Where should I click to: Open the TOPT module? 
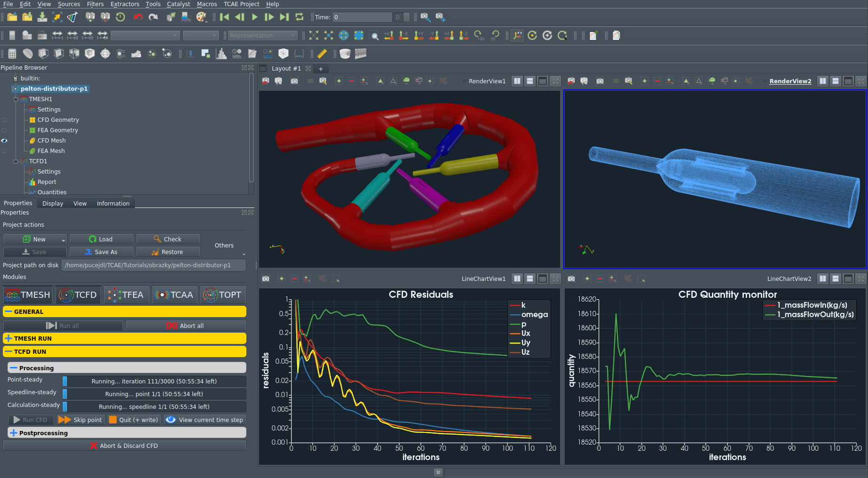tap(222, 295)
